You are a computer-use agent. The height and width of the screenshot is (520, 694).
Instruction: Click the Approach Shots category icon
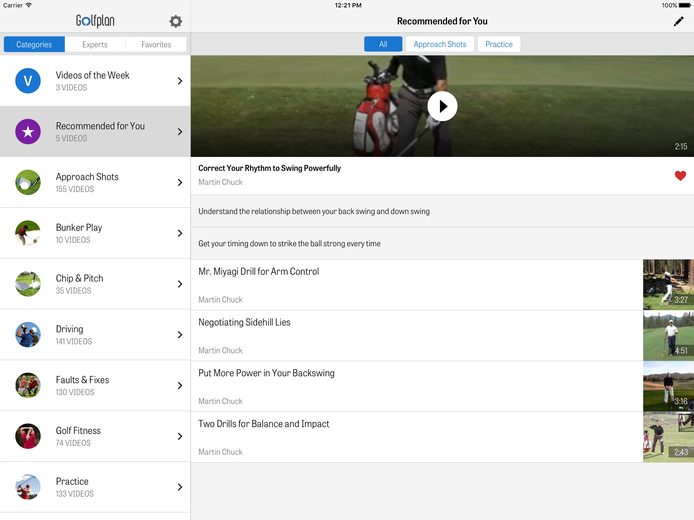tap(28, 182)
